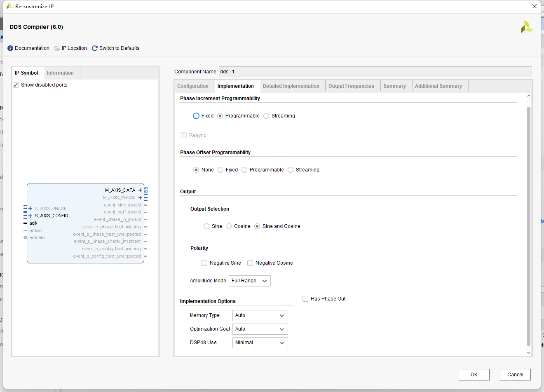The height and width of the screenshot is (392, 544).
Task: Click the event_phase_in_invalid port label
Action: point(117,219)
